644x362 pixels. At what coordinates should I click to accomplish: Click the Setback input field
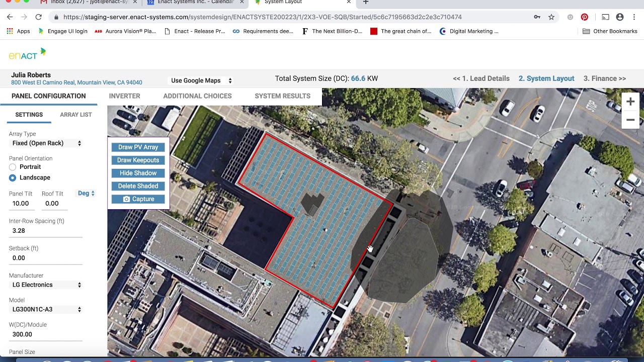(45, 258)
